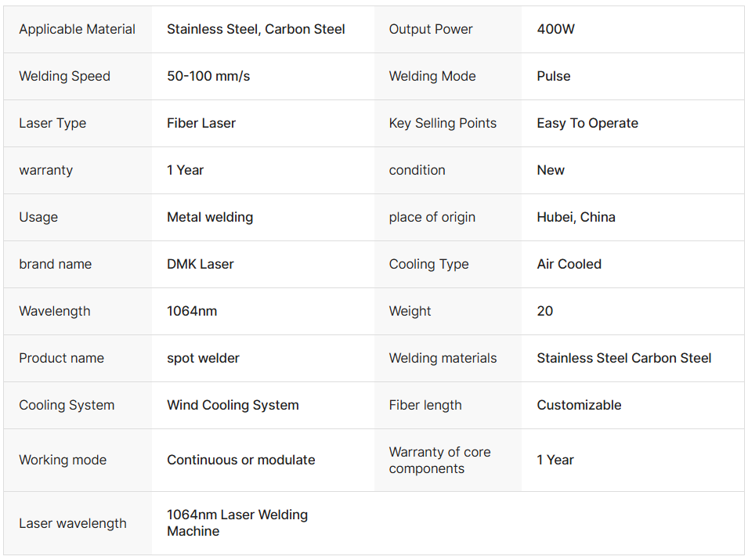Select the Hubei, China origin value
Image resolution: width=748 pixels, height=560 pixels.
click(x=576, y=218)
